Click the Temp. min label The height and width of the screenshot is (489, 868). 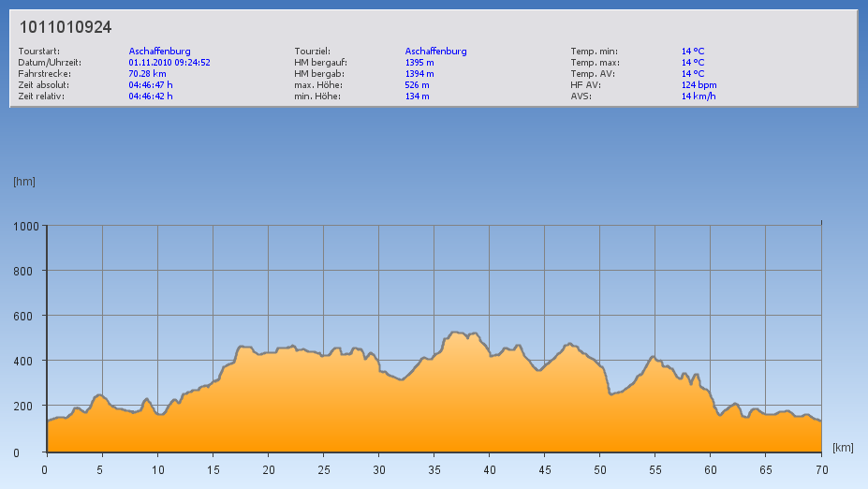[594, 52]
